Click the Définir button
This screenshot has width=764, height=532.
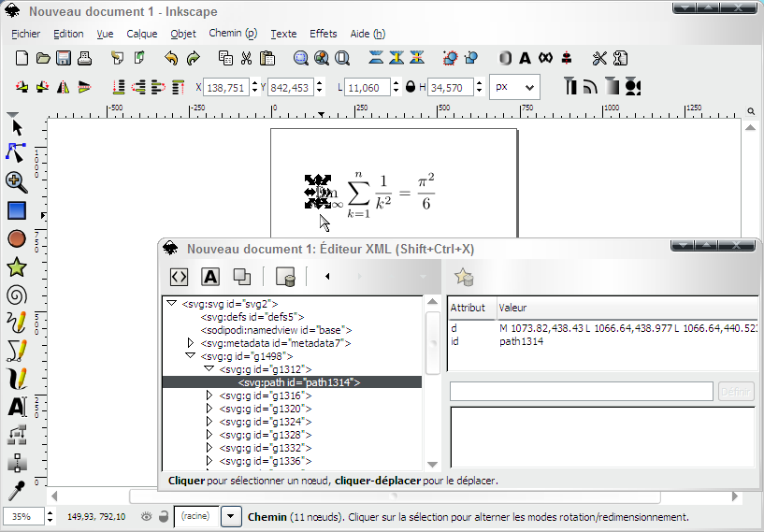pyautogui.click(x=736, y=392)
